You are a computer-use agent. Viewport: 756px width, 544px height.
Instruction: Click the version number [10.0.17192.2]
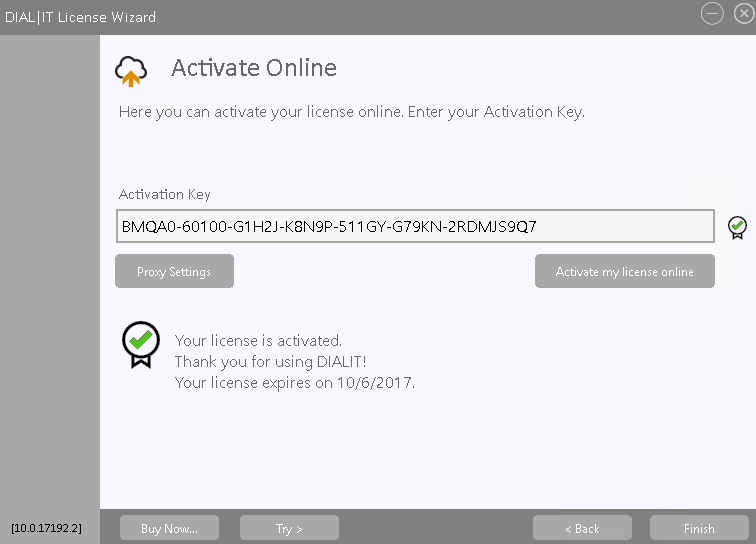[x=46, y=528]
